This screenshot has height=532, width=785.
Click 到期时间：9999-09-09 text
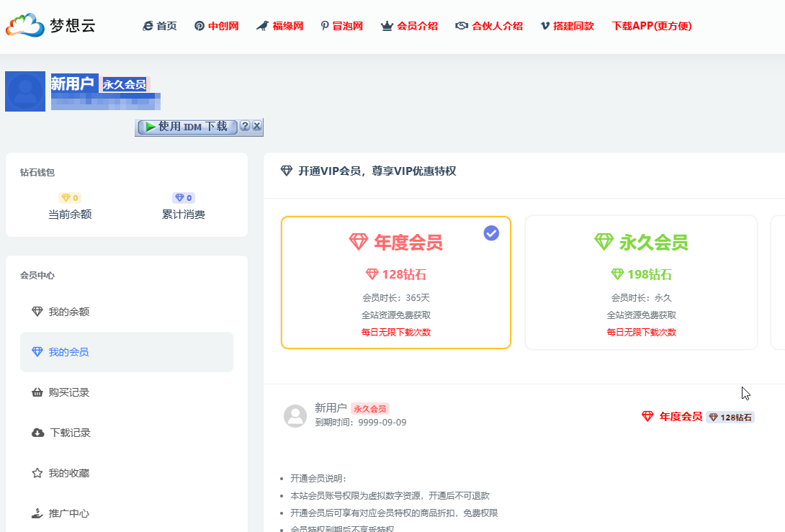tap(361, 423)
